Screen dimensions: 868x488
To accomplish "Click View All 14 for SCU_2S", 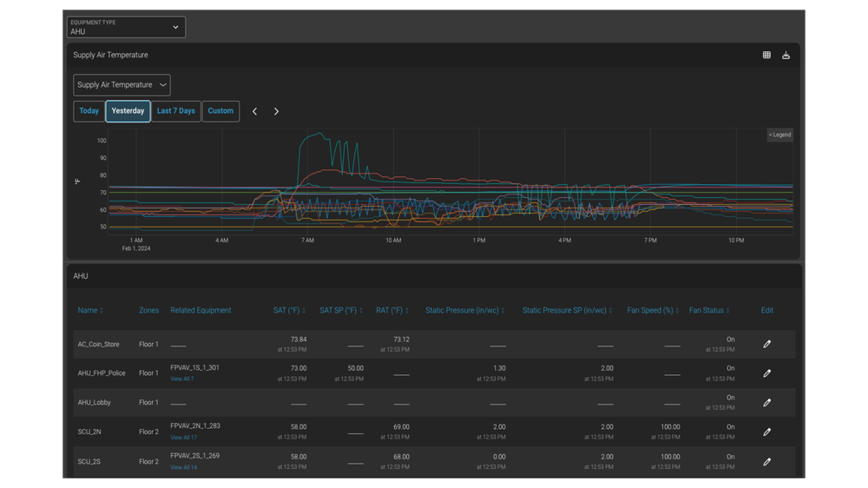I will 183,467.
